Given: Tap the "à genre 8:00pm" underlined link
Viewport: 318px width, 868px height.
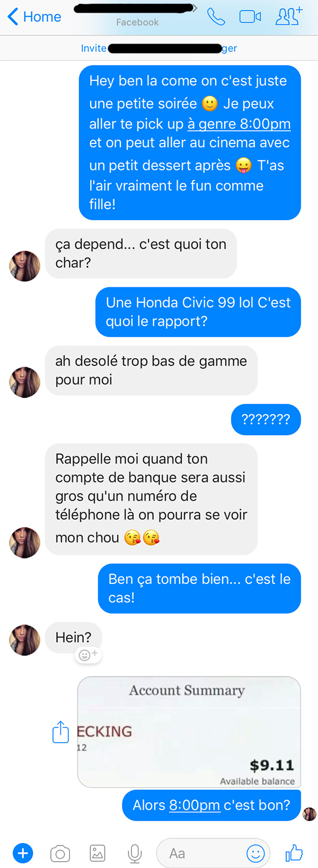Looking at the screenshot, I should coord(239,124).
